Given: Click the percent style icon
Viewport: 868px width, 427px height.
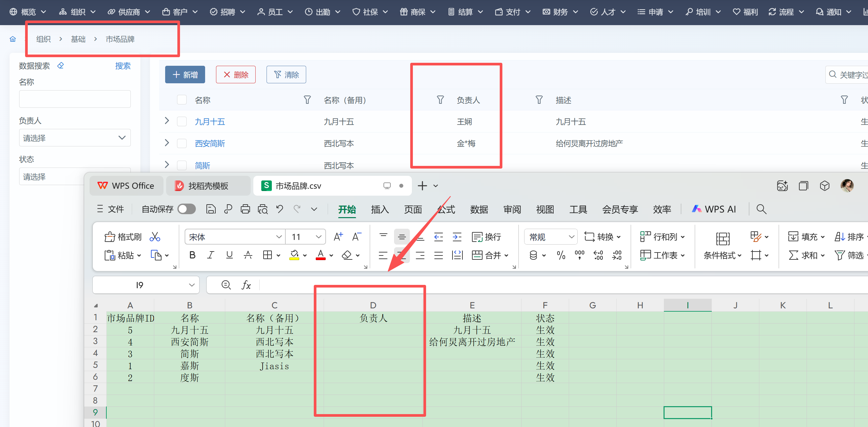Looking at the screenshot, I should tap(561, 255).
